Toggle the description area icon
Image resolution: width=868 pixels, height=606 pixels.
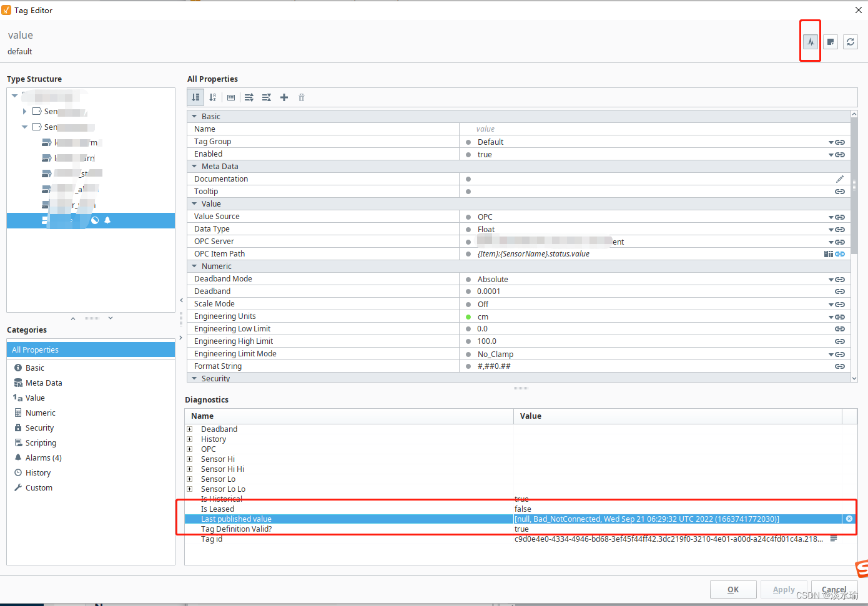(231, 97)
